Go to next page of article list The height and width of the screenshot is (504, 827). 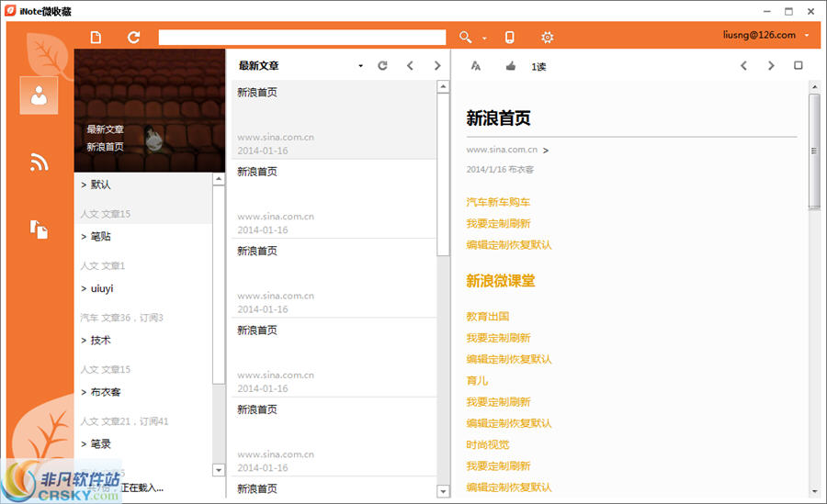pos(437,65)
